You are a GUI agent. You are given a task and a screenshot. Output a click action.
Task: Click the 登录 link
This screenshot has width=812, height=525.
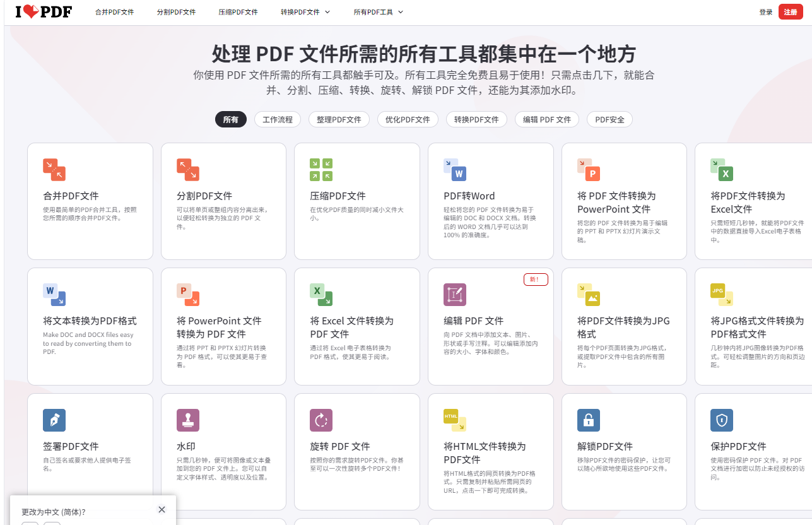click(766, 12)
